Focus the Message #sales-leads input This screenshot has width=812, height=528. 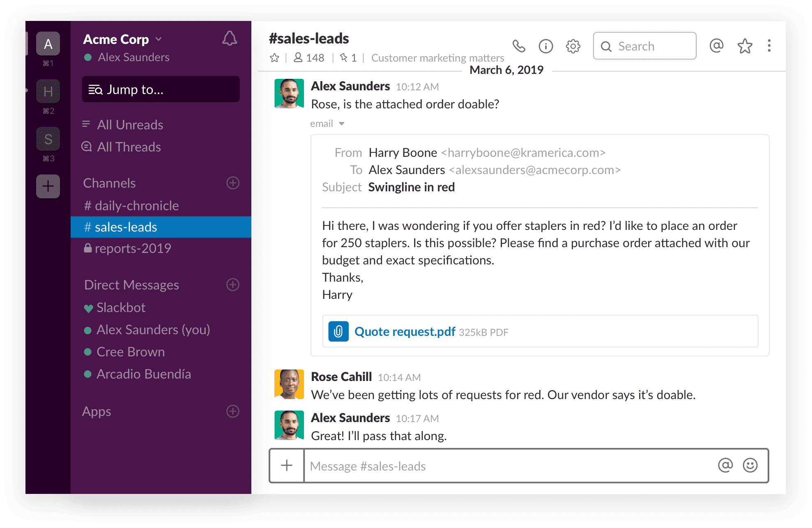(508, 466)
